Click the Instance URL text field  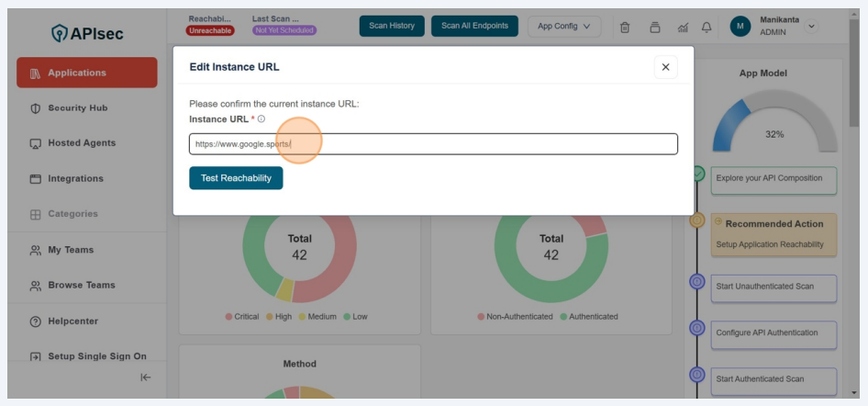click(433, 144)
